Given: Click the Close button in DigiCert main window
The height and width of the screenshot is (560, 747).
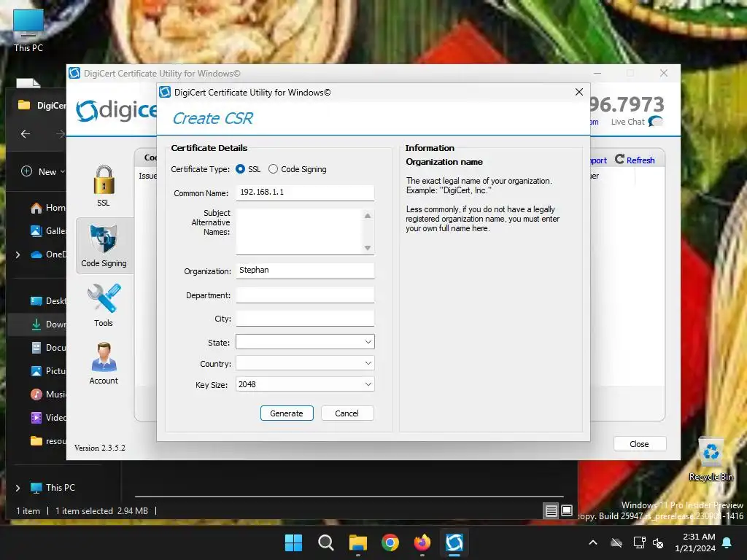Looking at the screenshot, I should pos(639,444).
